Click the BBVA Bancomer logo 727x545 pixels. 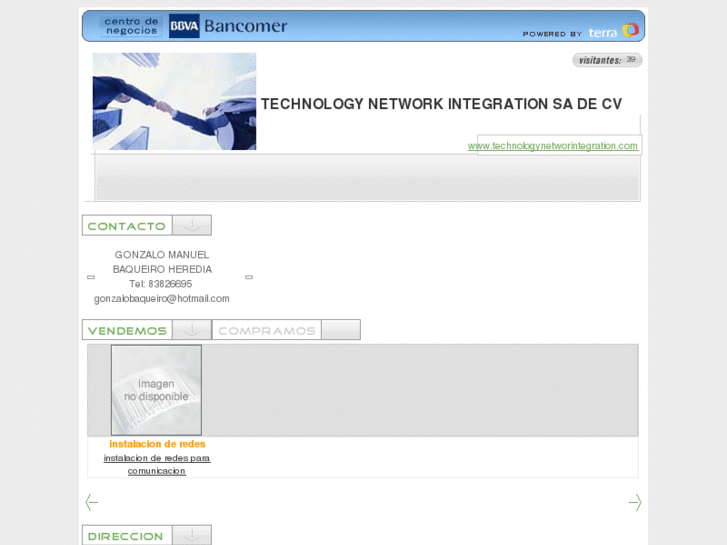click(228, 26)
